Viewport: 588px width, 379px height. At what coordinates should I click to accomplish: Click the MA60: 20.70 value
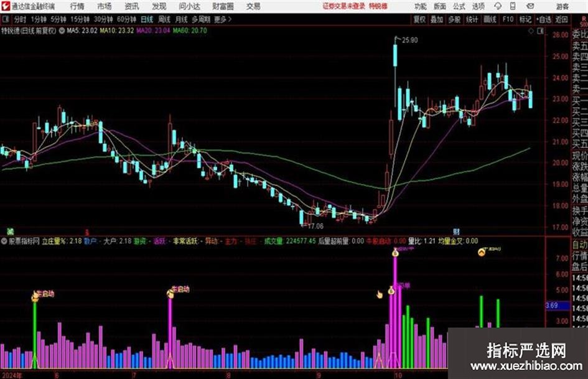(x=190, y=30)
